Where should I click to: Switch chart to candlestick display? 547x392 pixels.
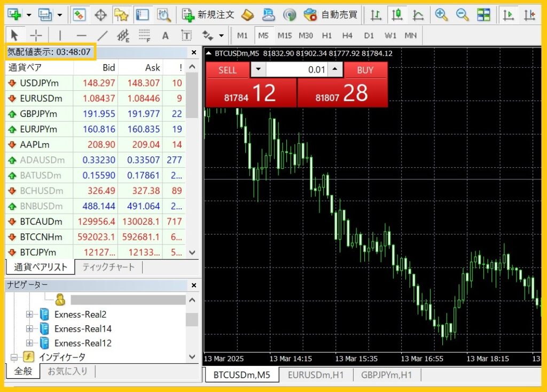click(397, 14)
